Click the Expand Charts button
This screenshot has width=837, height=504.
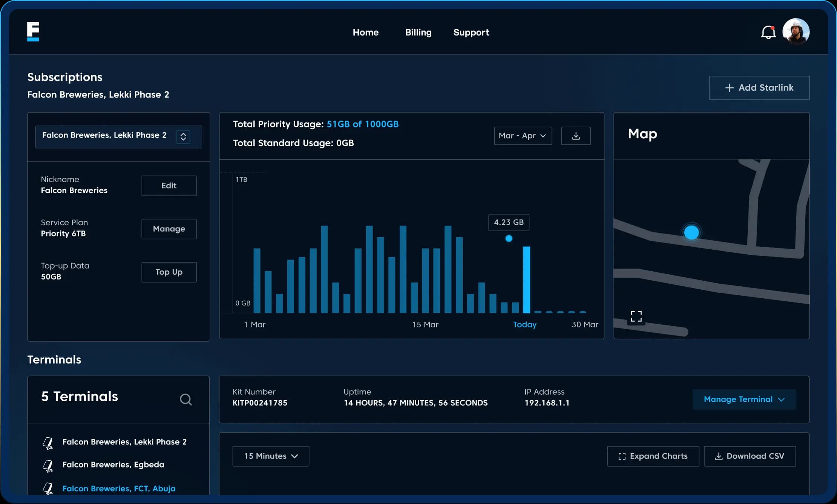(653, 456)
